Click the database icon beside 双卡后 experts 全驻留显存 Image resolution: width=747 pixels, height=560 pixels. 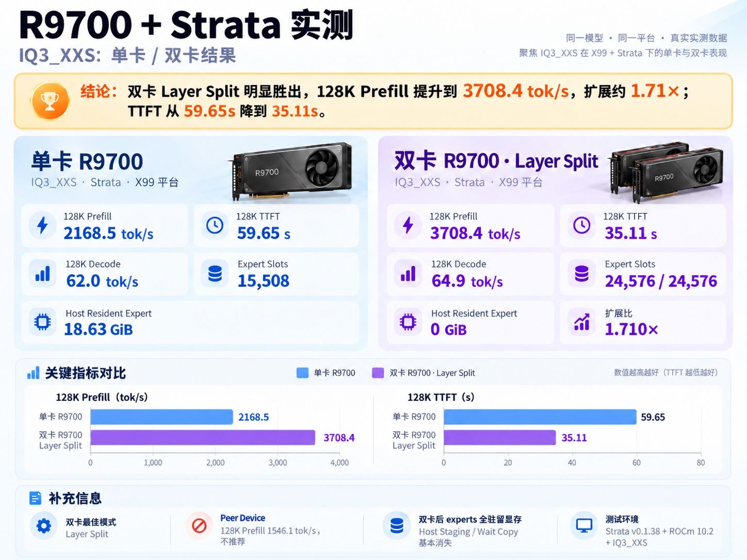coord(397,526)
